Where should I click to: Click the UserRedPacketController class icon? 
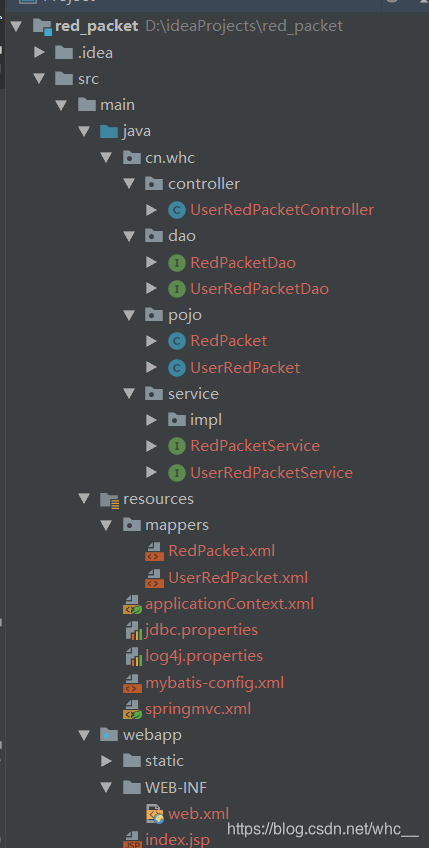point(177,210)
